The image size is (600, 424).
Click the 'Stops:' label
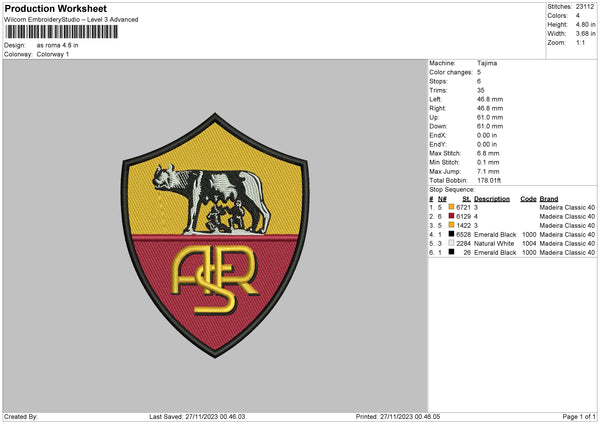pyautogui.click(x=438, y=81)
